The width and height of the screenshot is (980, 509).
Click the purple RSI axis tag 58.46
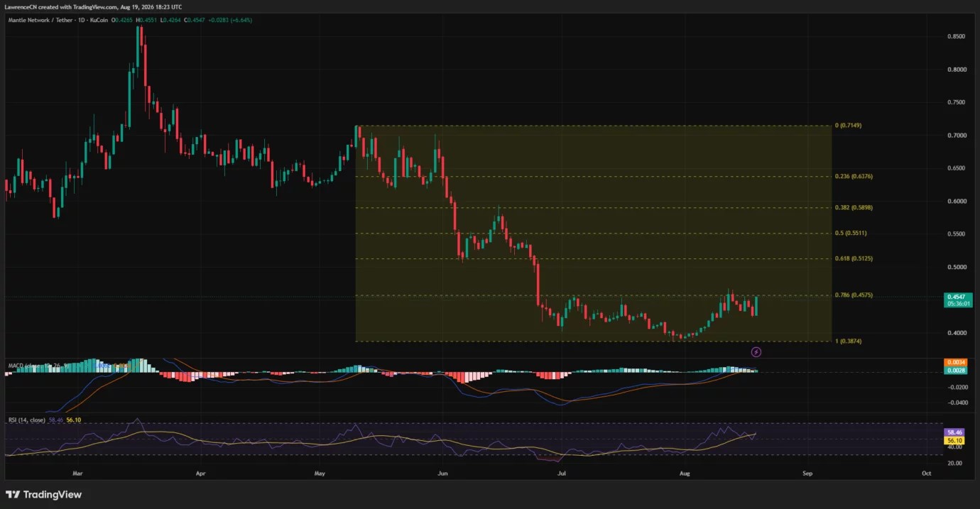954,432
